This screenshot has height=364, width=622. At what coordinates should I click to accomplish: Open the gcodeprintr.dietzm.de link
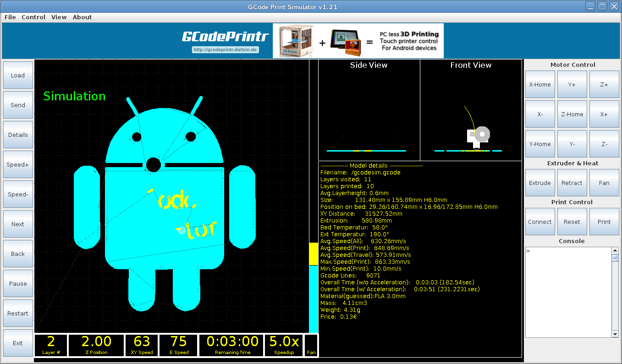coord(226,49)
